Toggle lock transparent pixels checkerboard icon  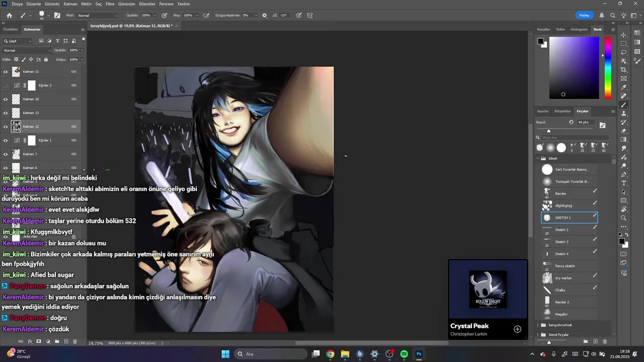point(16,59)
